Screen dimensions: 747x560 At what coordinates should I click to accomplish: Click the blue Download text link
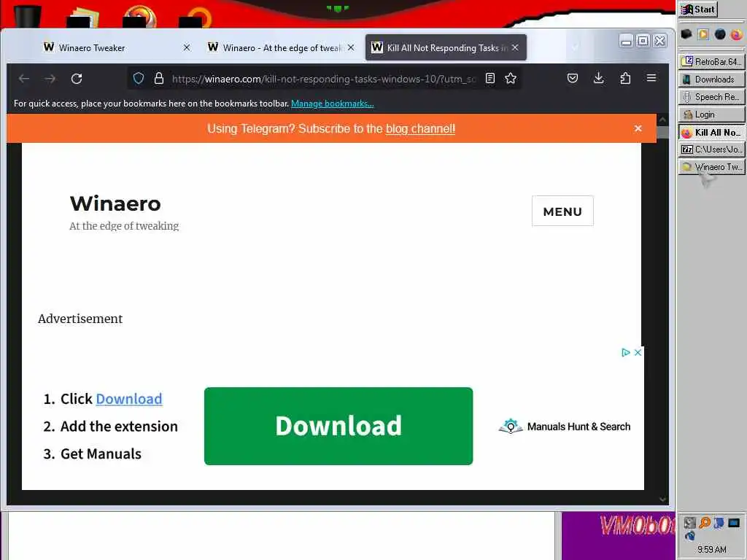click(129, 399)
